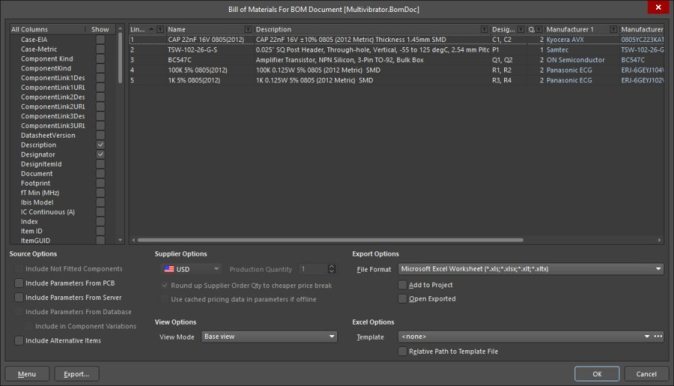The image size is (674, 386).
Task: Select 'IC Continuous (A)' in the columns list
Action: pos(48,212)
